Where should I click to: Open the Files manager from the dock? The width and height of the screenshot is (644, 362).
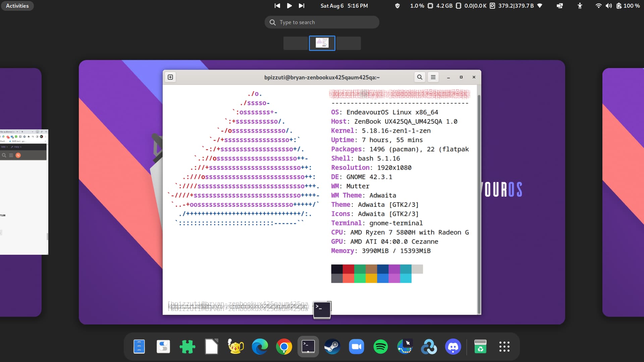click(139, 347)
